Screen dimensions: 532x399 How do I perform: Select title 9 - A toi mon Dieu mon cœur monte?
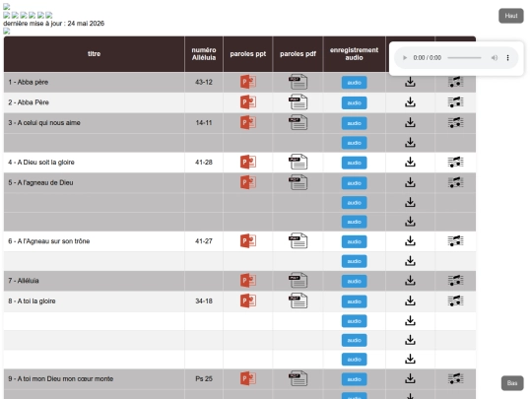(x=61, y=379)
